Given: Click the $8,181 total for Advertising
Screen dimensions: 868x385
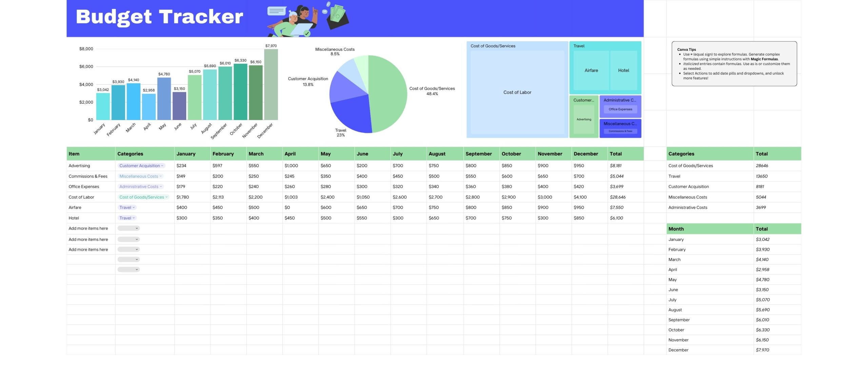Looking at the screenshot, I should (616, 165).
